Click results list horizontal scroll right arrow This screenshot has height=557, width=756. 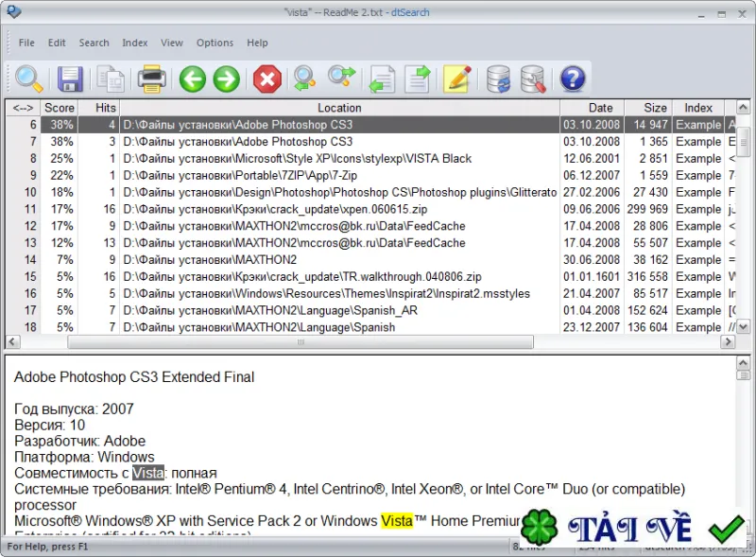tap(727, 341)
